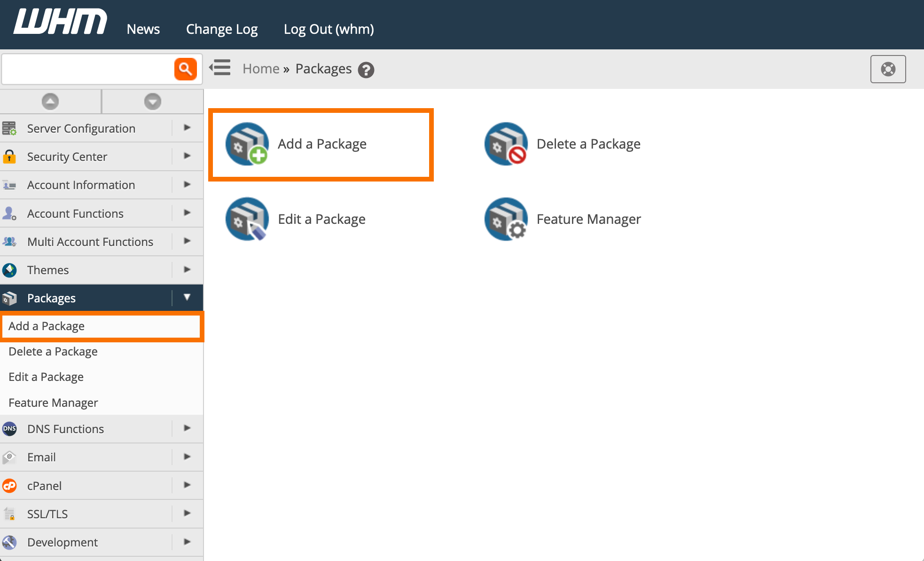This screenshot has height=561, width=924.
Task: Expand the Account Information arrow
Action: (x=187, y=184)
